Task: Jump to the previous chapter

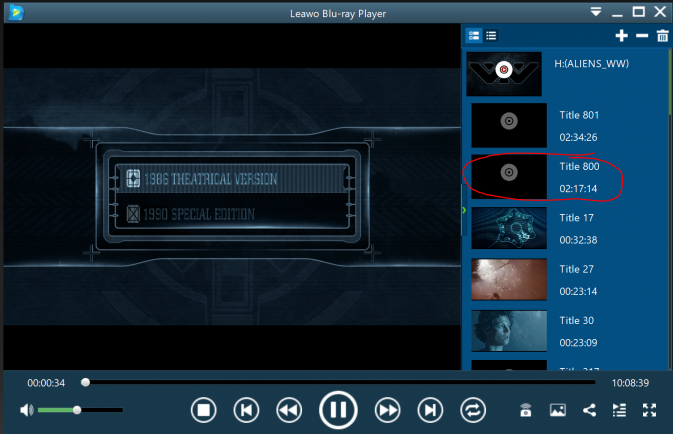Action: click(246, 410)
